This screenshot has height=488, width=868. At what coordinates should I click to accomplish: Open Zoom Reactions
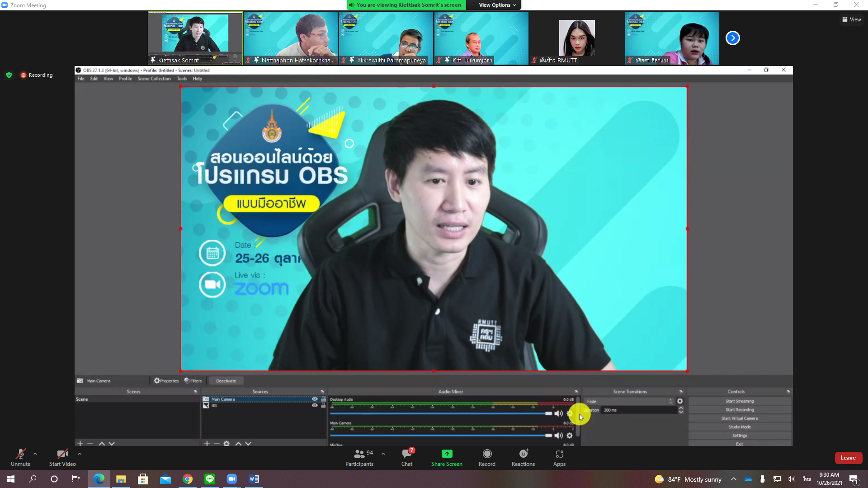pyautogui.click(x=523, y=457)
